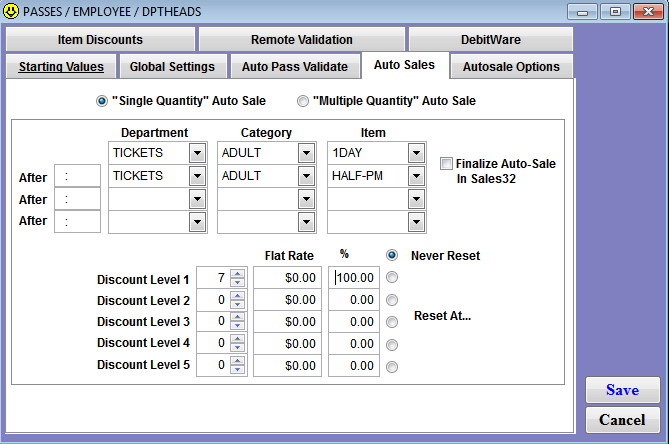
Task: Click the Save button
Action: click(x=622, y=390)
